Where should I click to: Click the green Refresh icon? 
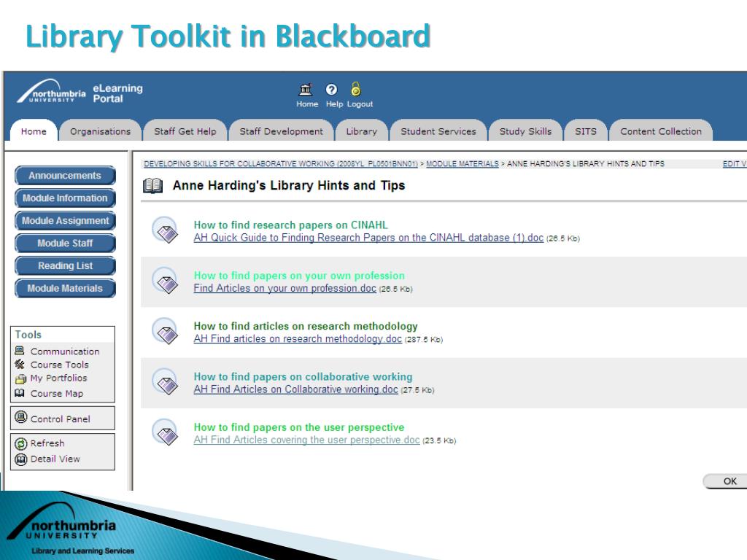click(x=21, y=444)
